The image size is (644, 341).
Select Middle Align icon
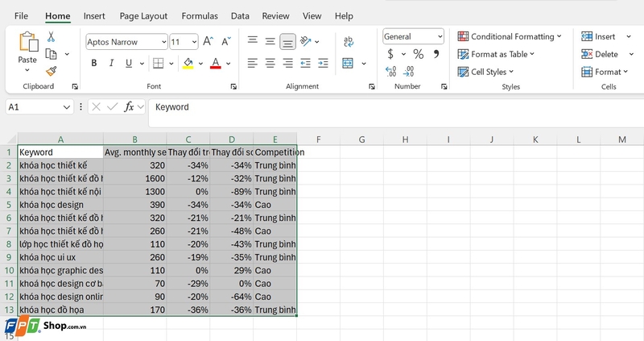coord(270,41)
